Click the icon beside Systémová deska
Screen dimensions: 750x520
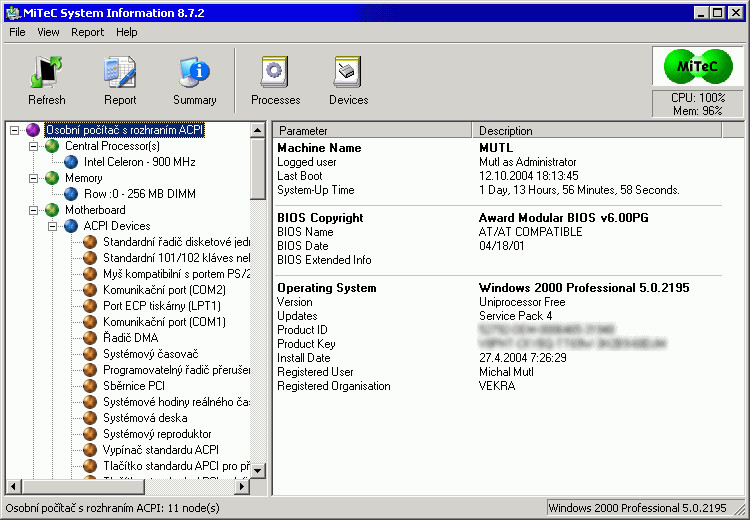pyautogui.click(x=90, y=418)
